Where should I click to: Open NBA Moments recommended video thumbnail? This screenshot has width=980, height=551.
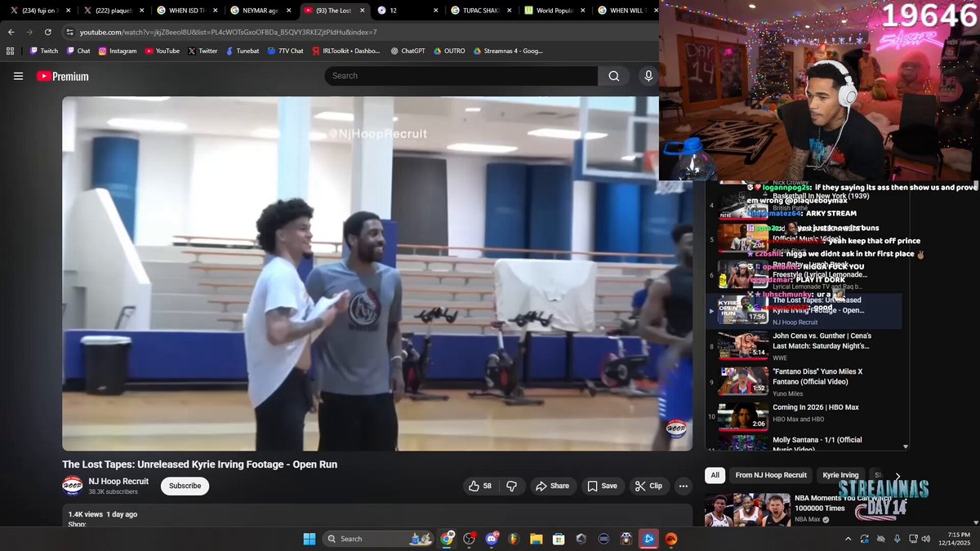click(747, 509)
